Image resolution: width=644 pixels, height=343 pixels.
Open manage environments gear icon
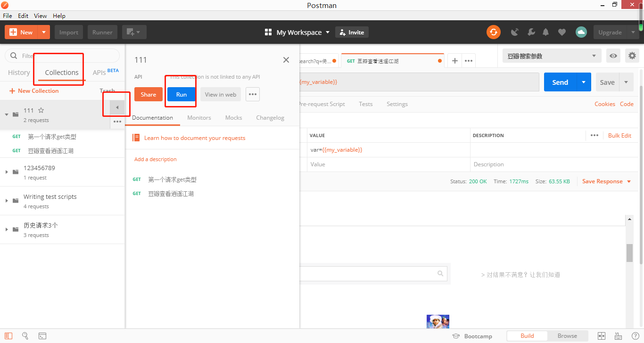(632, 56)
